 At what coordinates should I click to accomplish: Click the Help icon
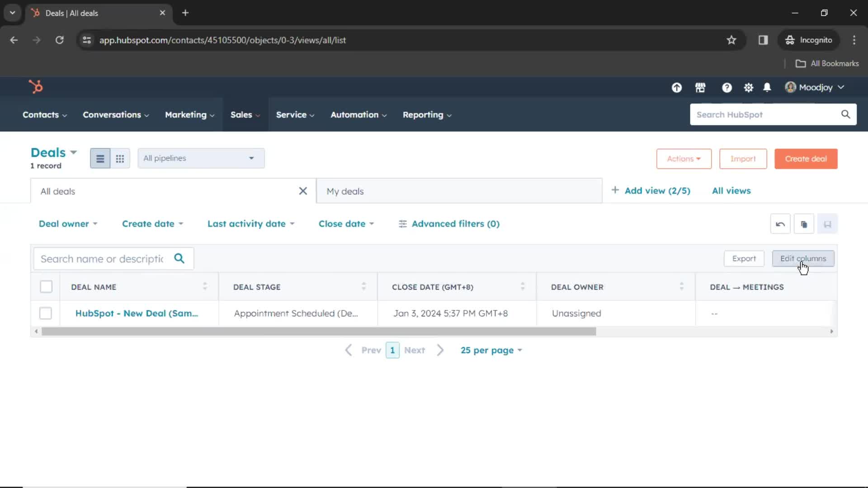point(726,87)
